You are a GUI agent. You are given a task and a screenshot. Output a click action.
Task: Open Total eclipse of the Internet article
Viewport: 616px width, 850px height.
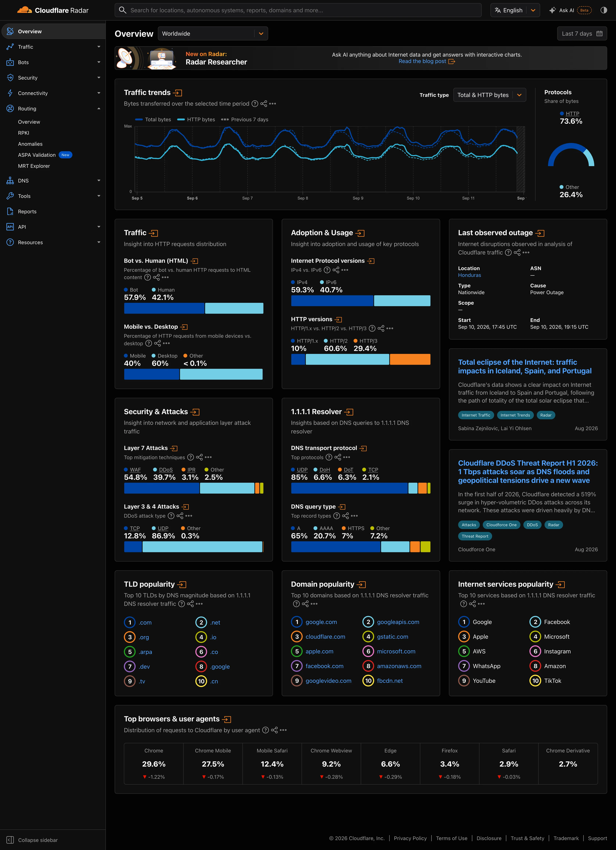click(x=524, y=367)
